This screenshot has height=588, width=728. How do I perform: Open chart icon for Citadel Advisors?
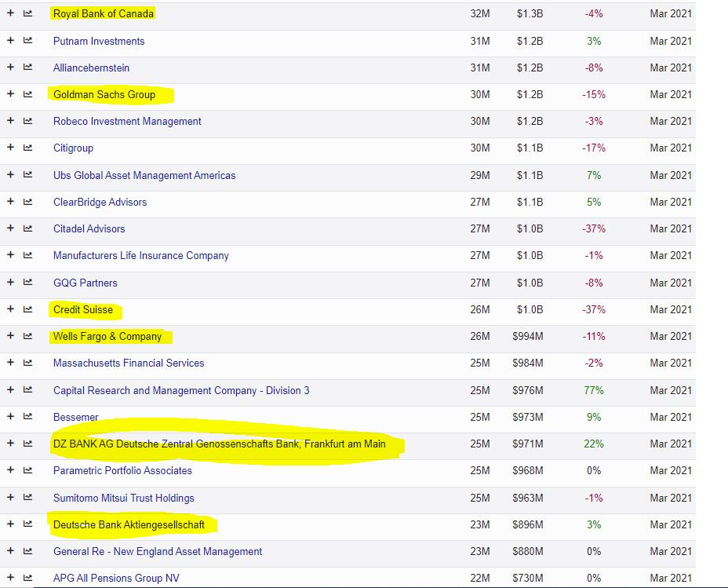pos(28,228)
